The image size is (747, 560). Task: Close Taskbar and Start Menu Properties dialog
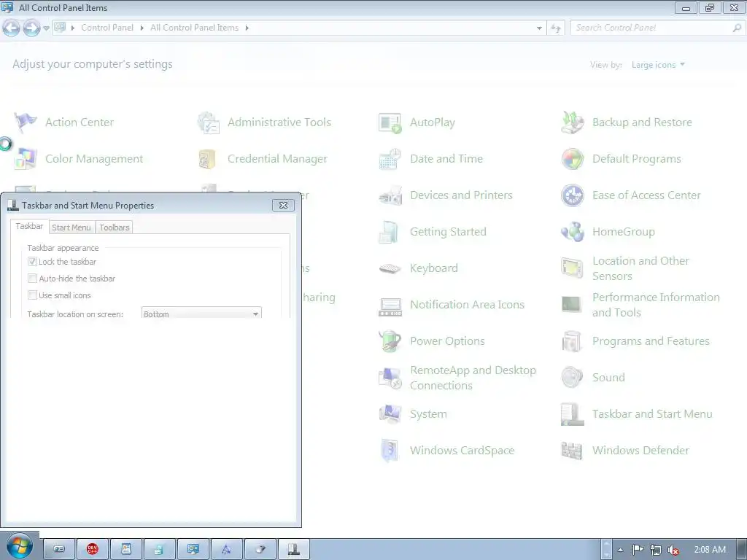pos(284,205)
